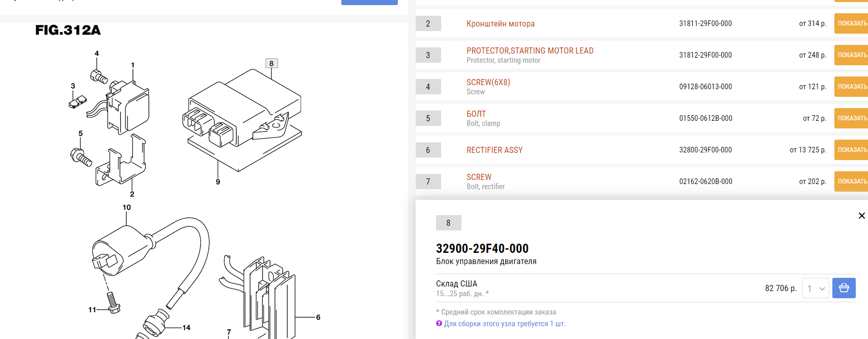Open the SCREW part link in row 7

point(479,177)
